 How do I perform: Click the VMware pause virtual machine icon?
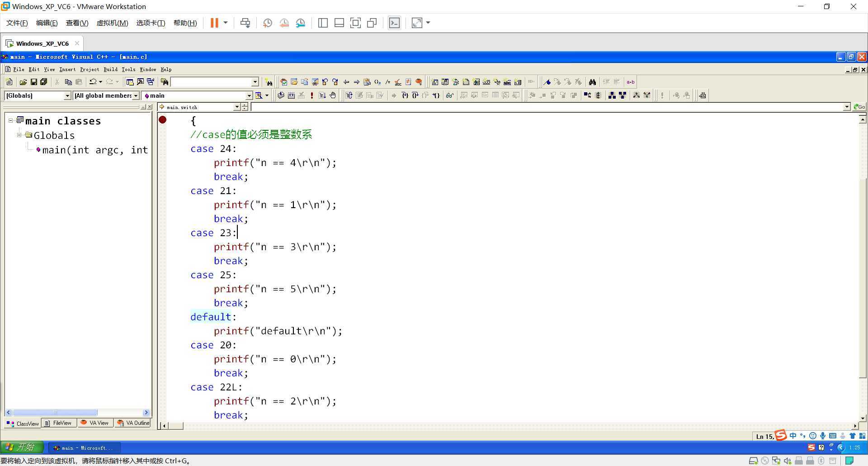214,23
